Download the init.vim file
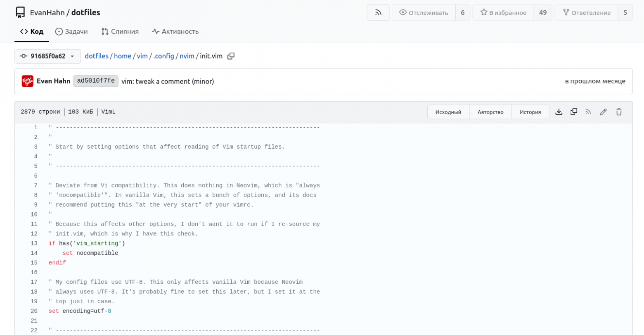 559,112
